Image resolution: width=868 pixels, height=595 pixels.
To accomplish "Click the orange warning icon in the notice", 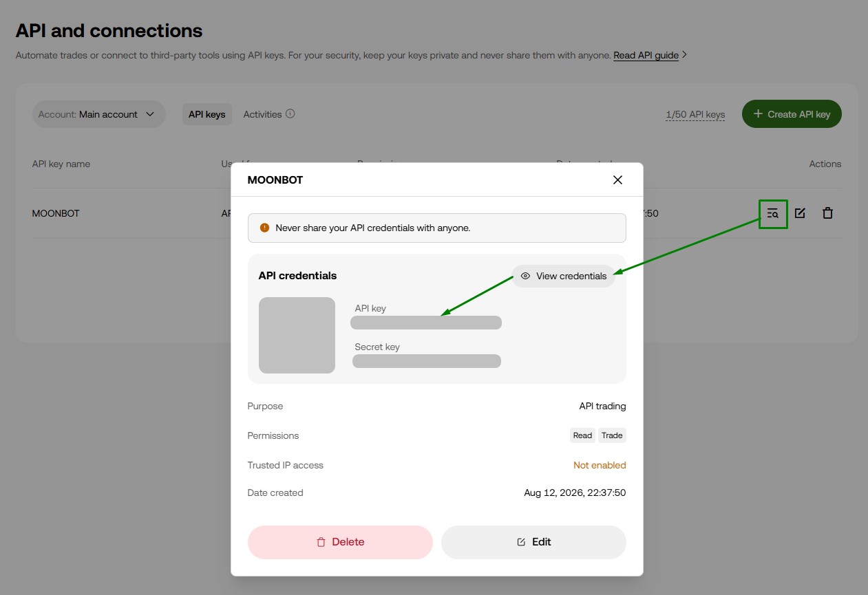I will (x=264, y=228).
